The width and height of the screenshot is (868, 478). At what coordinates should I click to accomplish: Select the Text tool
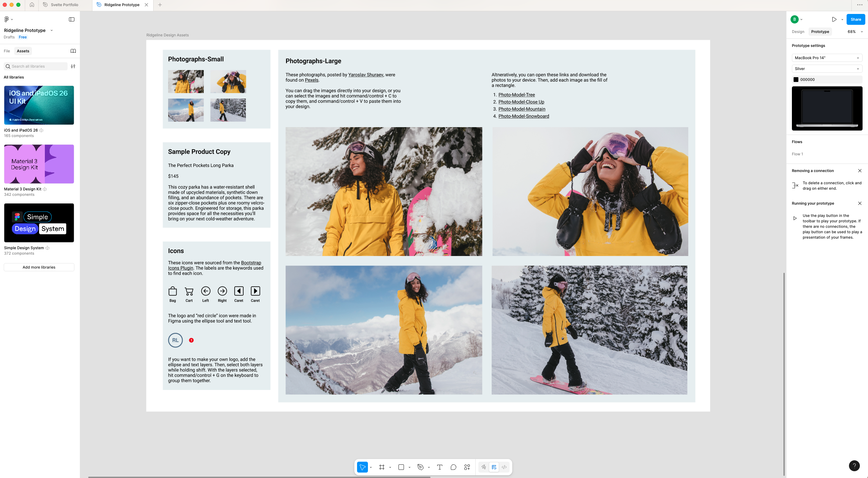(x=440, y=467)
